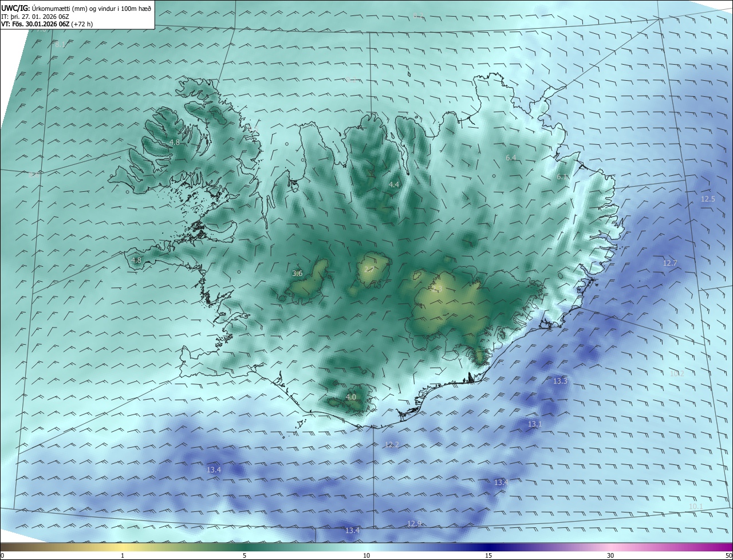Click the 8.1 value label
733x560 pixels.
pyautogui.click(x=60, y=44)
